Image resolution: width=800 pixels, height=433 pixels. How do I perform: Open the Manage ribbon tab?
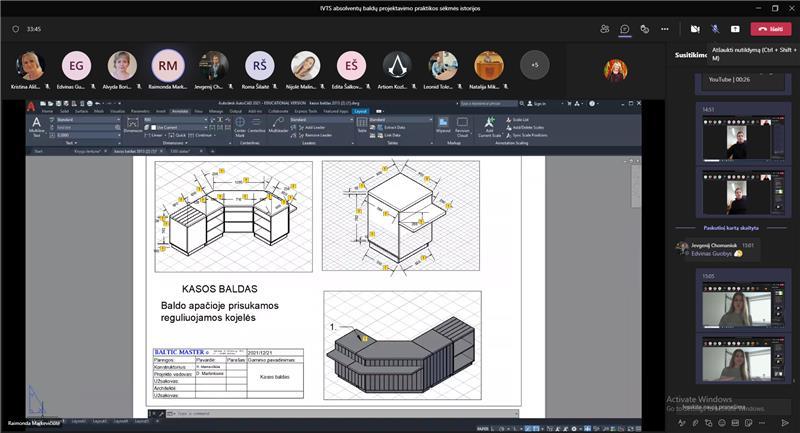point(216,111)
